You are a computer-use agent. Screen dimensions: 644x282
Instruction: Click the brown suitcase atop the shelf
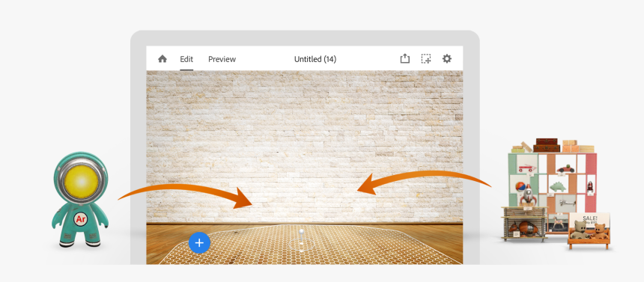click(547, 145)
